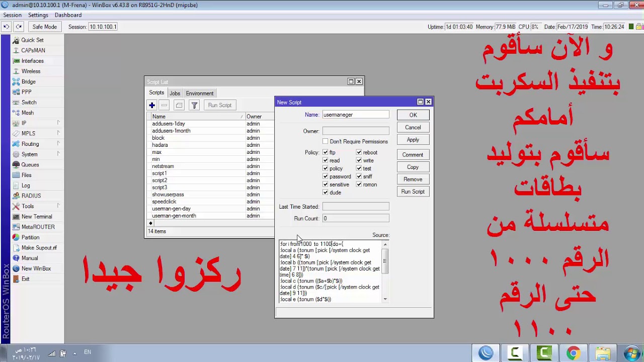Uncheck the romon policy checkbox
This screenshot has height=362, width=644.
pyautogui.click(x=359, y=185)
